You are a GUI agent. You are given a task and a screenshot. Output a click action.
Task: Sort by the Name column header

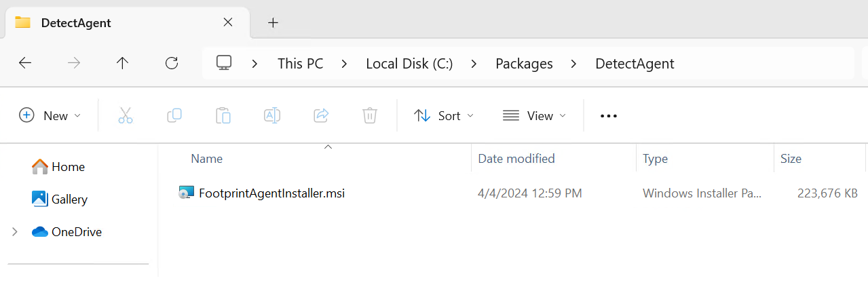coord(206,158)
